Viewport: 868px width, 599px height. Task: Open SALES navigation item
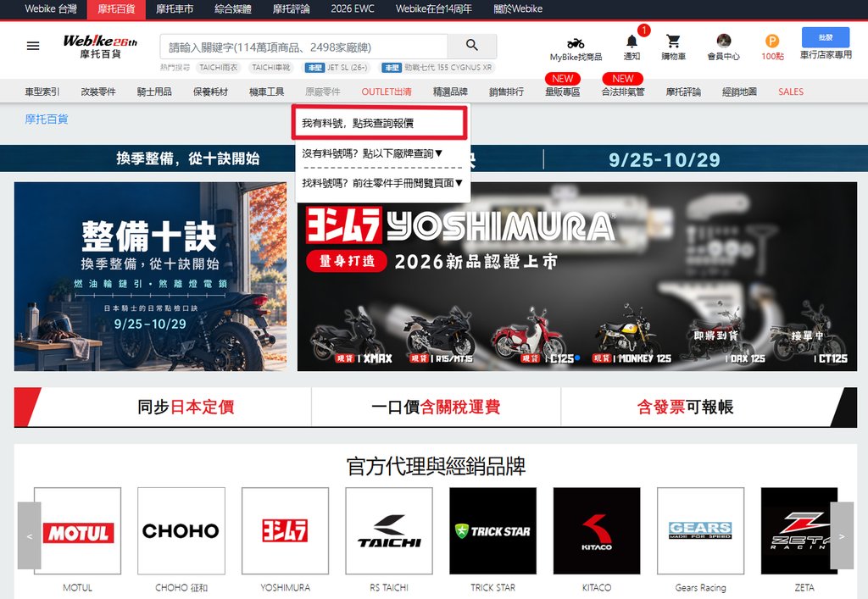coord(791,92)
